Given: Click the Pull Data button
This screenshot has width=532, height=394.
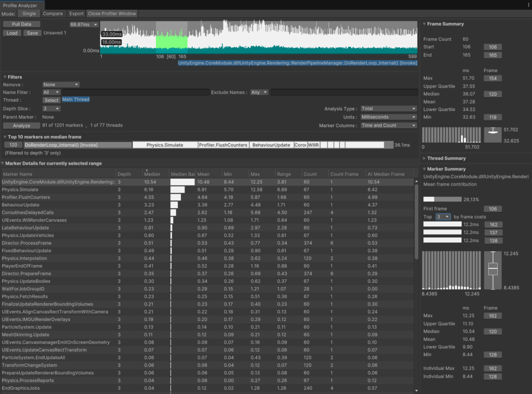Looking at the screenshot, I should coord(21,24).
